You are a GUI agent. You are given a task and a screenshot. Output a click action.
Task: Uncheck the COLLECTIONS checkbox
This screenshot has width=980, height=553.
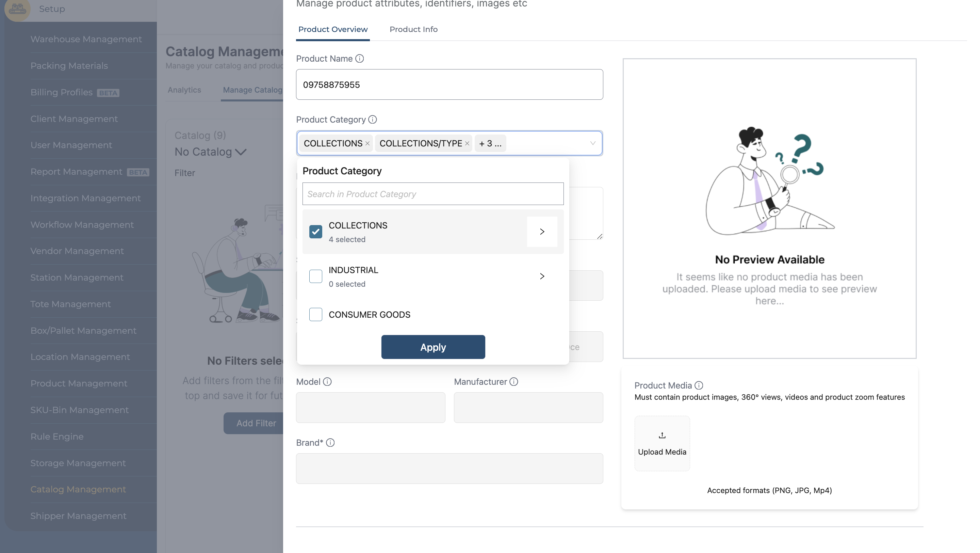315,232
